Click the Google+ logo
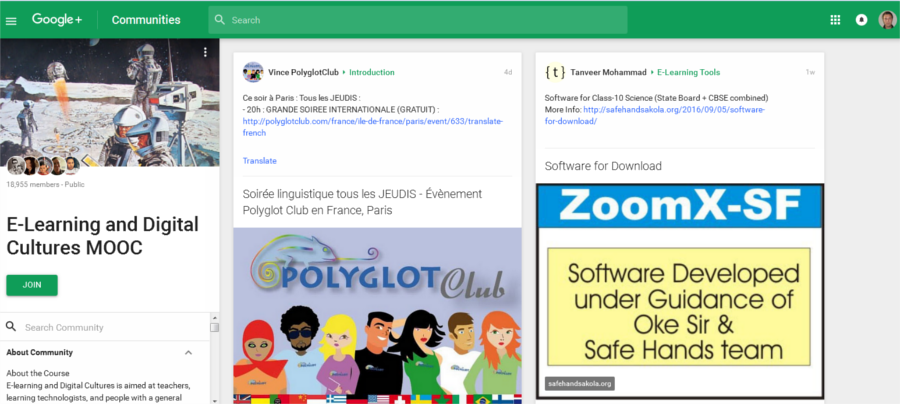Screen dimensions: 900x404 tap(57, 20)
